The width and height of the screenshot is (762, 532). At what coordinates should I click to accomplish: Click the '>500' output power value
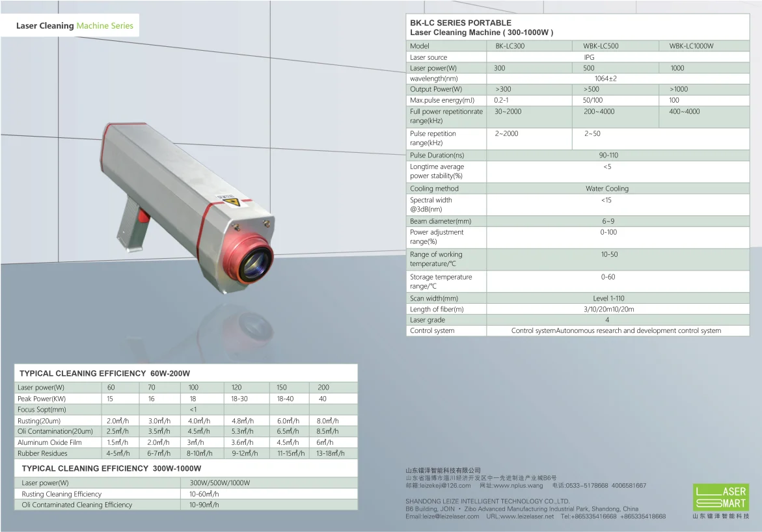pos(592,89)
